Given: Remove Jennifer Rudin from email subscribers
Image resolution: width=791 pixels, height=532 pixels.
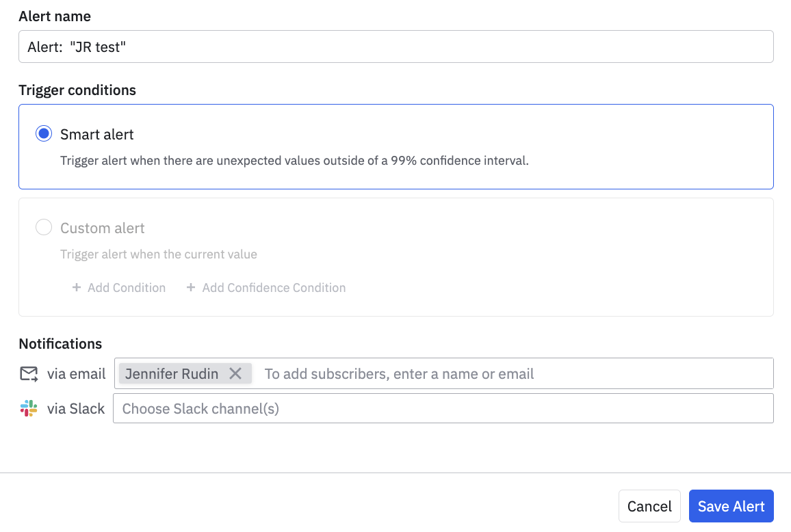Looking at the screenshot, I should (x=235, y=373).
